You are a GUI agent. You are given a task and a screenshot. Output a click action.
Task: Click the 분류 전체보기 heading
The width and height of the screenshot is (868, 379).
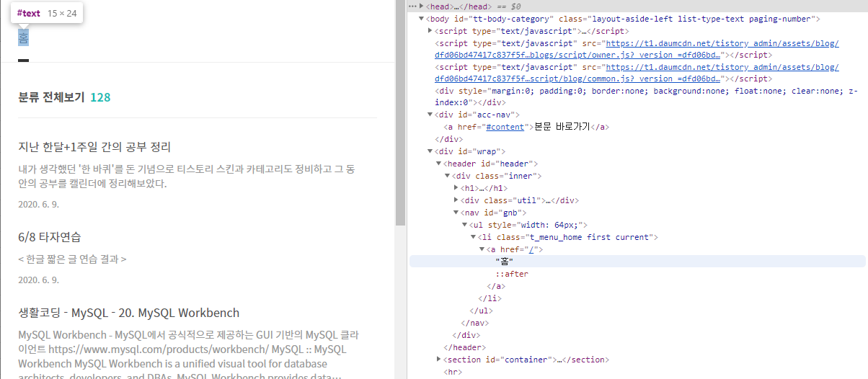51,97
